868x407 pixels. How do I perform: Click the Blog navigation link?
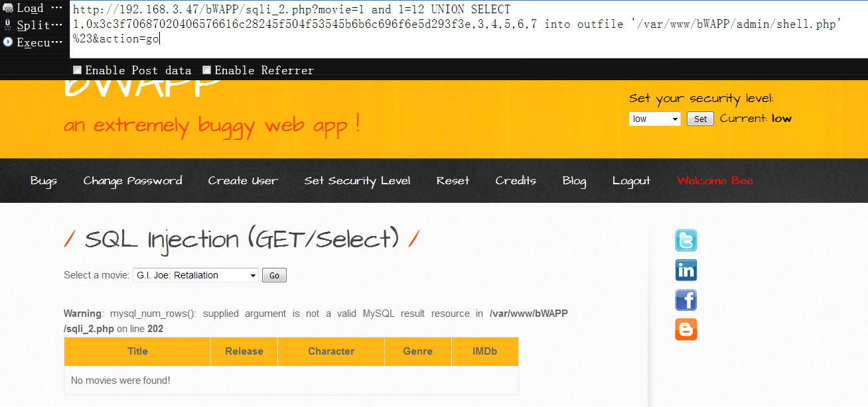click(574, 180)
